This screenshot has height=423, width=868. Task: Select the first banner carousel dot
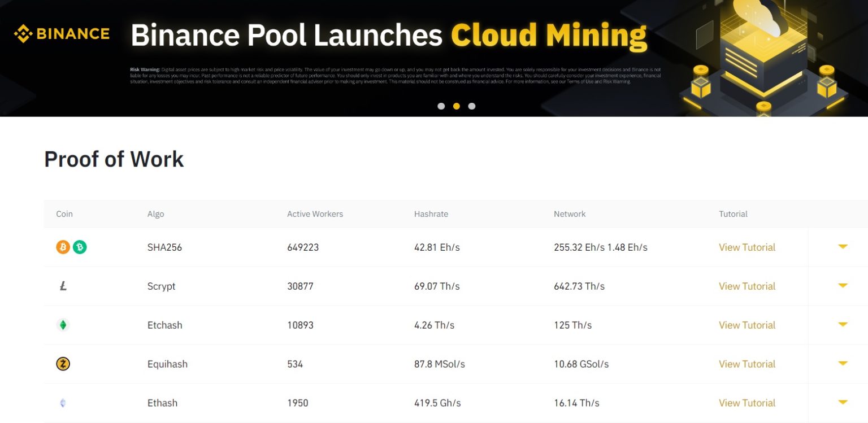pos(441,106)
